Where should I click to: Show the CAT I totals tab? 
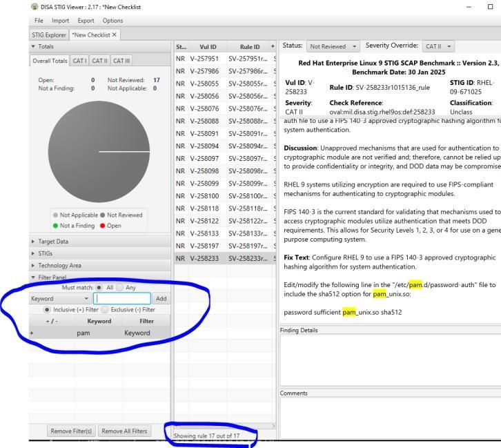(79, 61)
